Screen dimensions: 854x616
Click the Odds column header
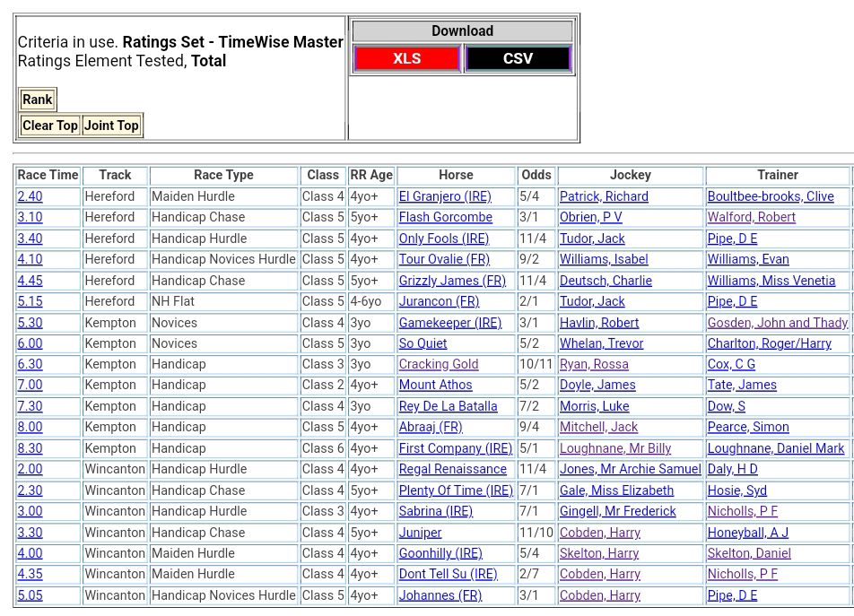536,175
